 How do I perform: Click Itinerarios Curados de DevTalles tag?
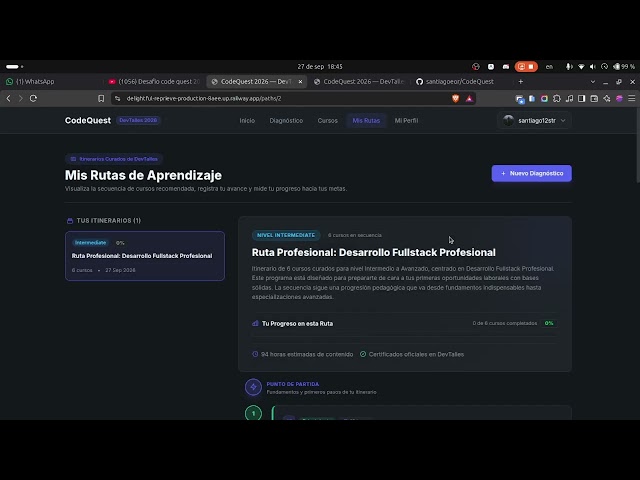pyautogui.click(x=114, y=159)
